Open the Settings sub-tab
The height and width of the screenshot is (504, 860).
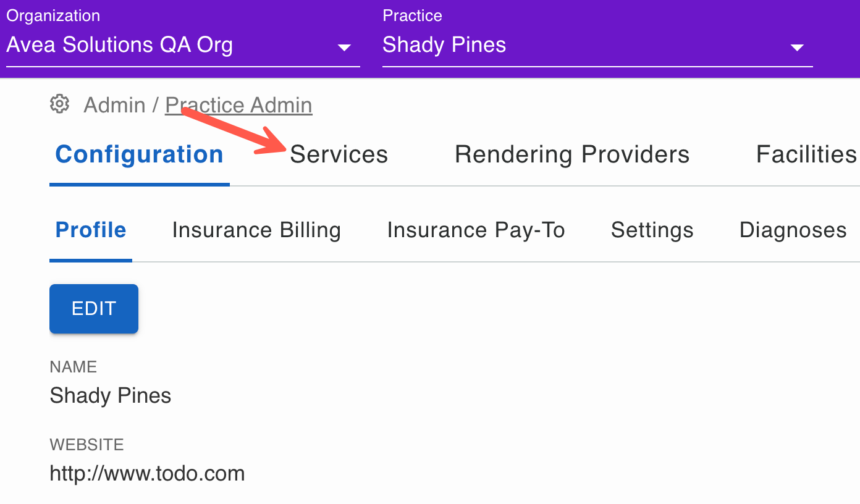(652, 230)
